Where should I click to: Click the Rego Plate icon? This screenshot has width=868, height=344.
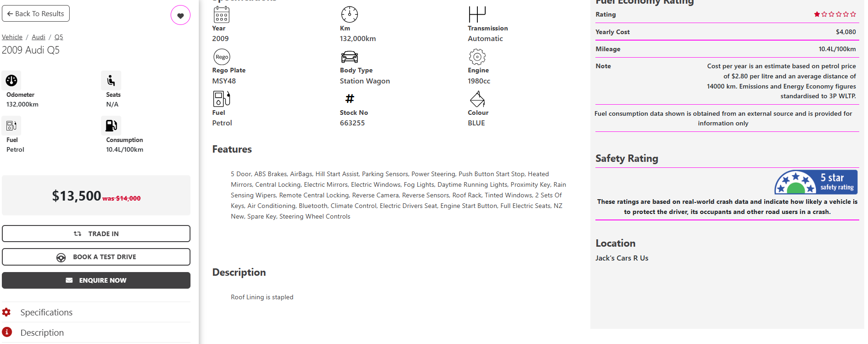pos(222,57)
